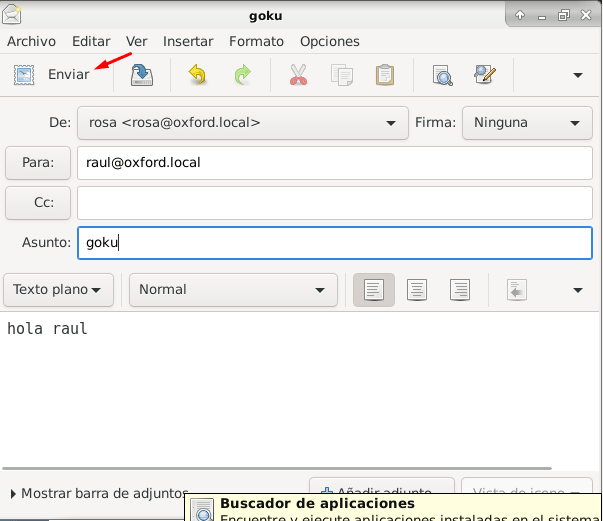This screenshot has width=603, height=521.
Task: Toggle right text alignment
Action: coord(460,290)
